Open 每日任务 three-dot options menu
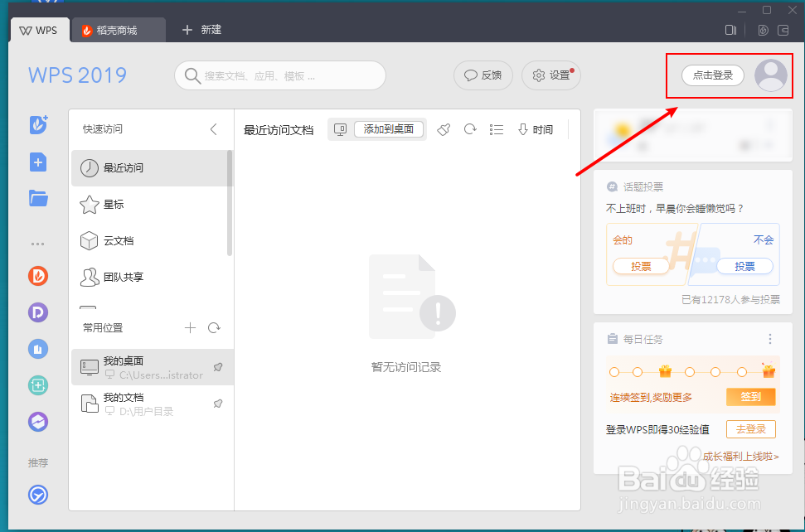 769,339
